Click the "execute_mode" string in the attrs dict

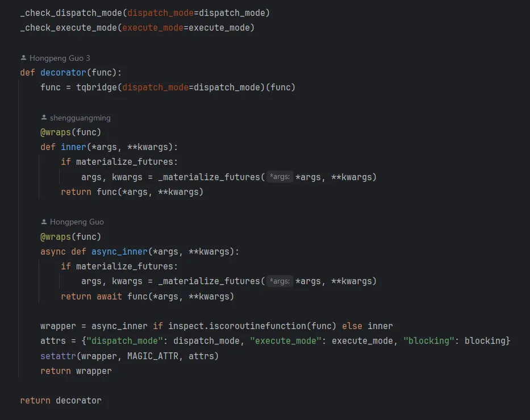286,341
